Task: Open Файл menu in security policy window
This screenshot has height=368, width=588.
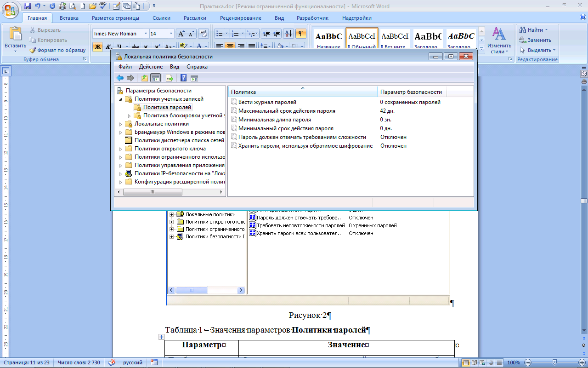Action: pyautogui.click(x=125, y=67)
